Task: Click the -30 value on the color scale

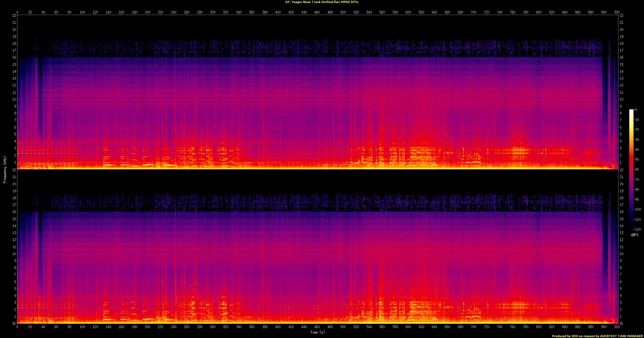Action: click(x=636, y=140)
